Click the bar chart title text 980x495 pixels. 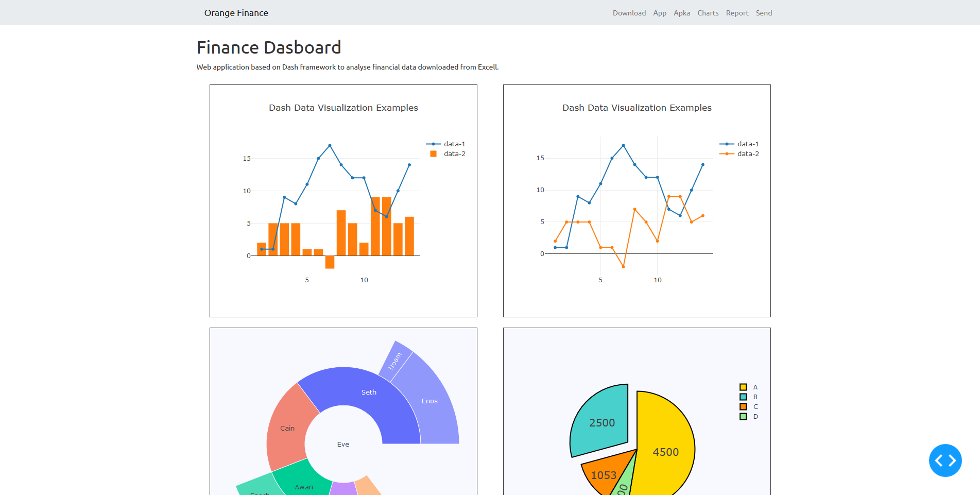(343, 108)
